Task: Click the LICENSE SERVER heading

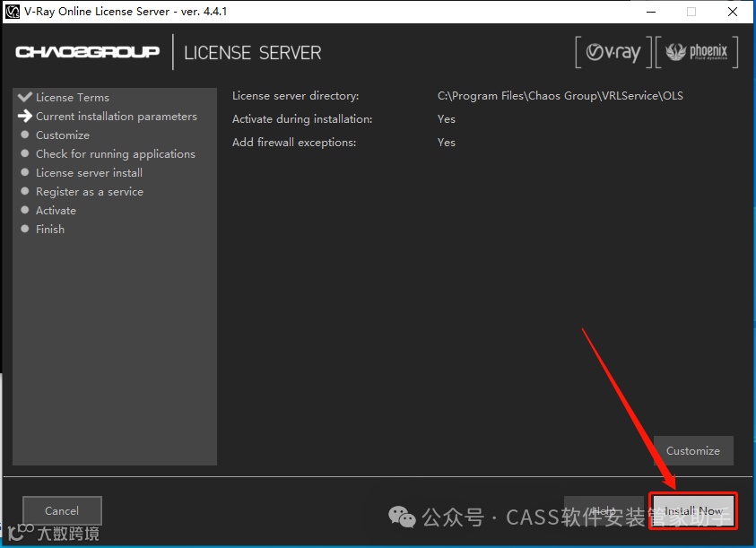Action: (x=253, y=53)
